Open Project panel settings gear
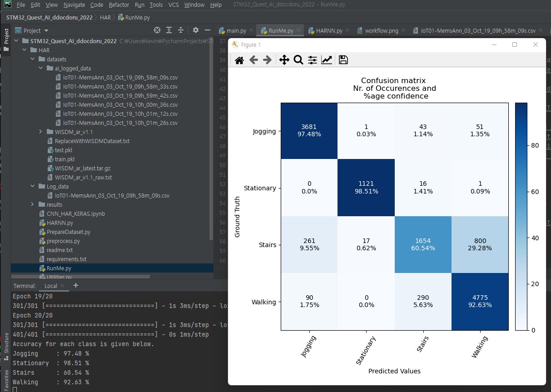Viewport: 551px width, 392px height. point(196,30)
